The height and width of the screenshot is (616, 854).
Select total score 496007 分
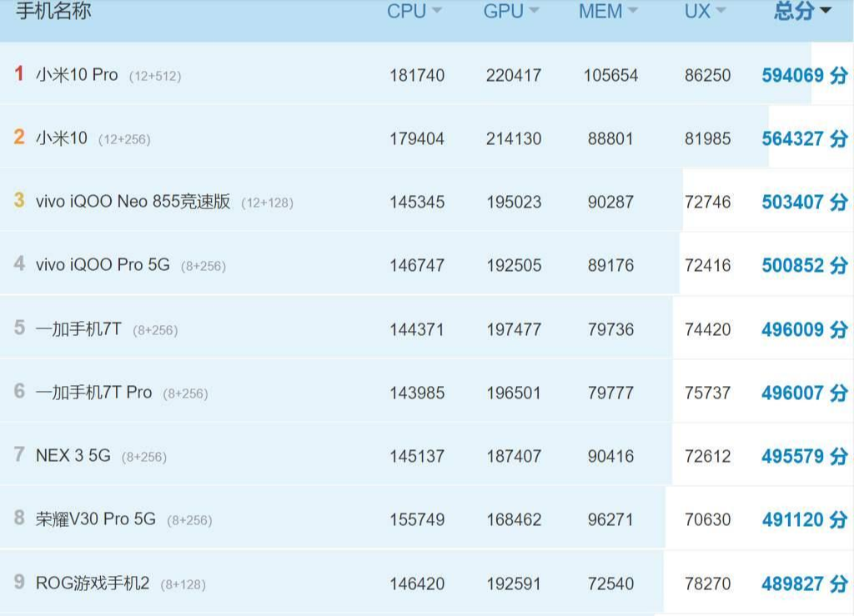click(805, 393)
